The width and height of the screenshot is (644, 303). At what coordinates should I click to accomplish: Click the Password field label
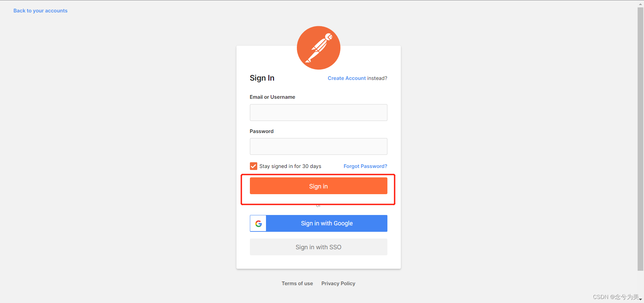(x=262, y=131)
